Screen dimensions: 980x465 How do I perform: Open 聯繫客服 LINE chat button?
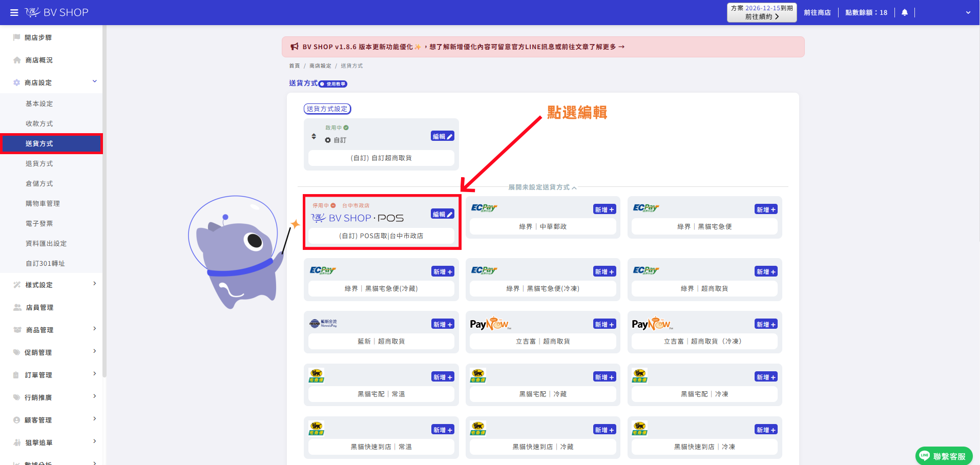click(x=944, y=456)
